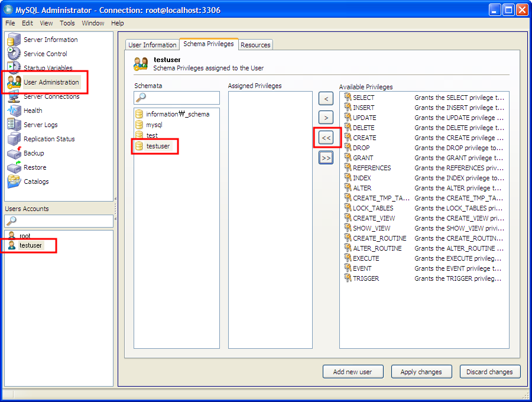Open the Health monitor icon
This screenshot has height=402, width=532.
(14, 111)
